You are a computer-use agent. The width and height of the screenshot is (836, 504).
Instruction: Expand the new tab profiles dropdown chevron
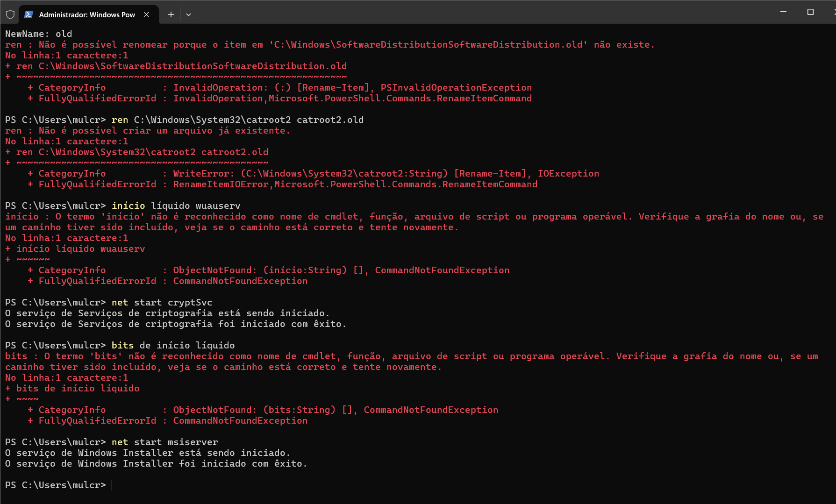click(188, 14)
